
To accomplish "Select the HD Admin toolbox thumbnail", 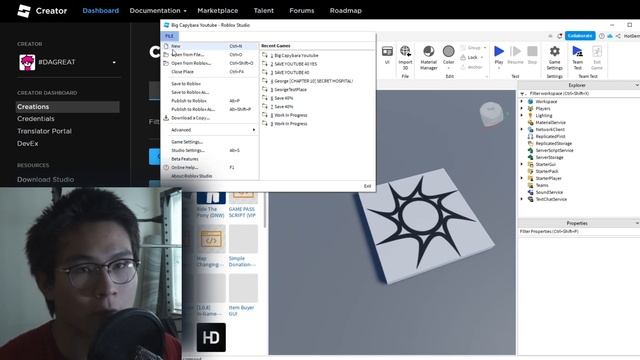I will coord(211,338).
